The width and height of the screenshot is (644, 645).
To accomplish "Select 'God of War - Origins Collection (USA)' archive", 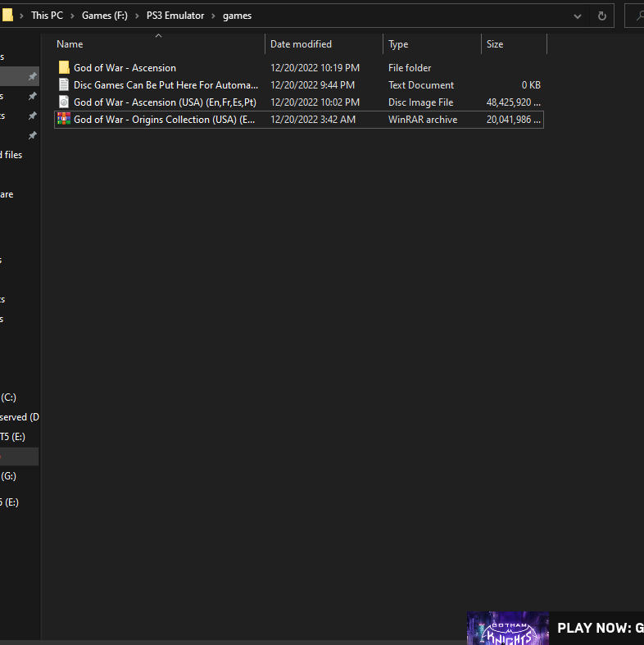I will 164,120.
